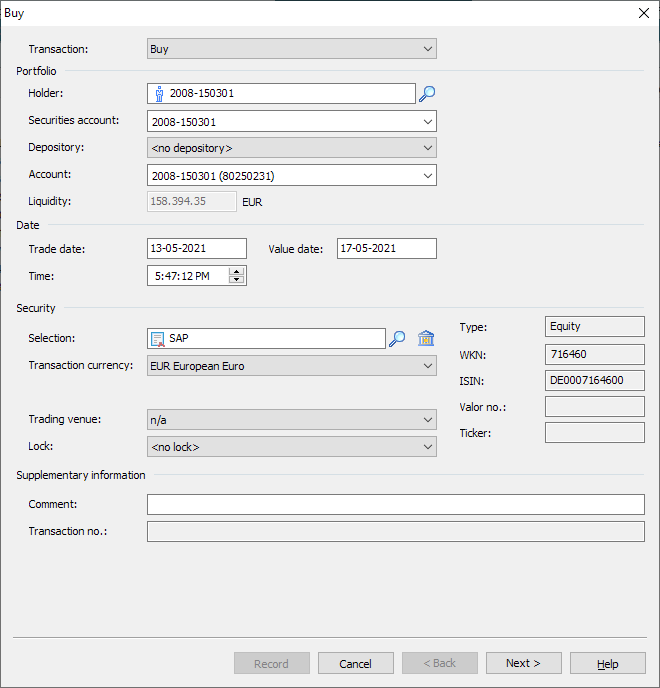Image resolution: width=660 pixels, height=688 pixels.
Task: Click the SAP security document icon
Action: pyautogui.click(x=159, y=339)
